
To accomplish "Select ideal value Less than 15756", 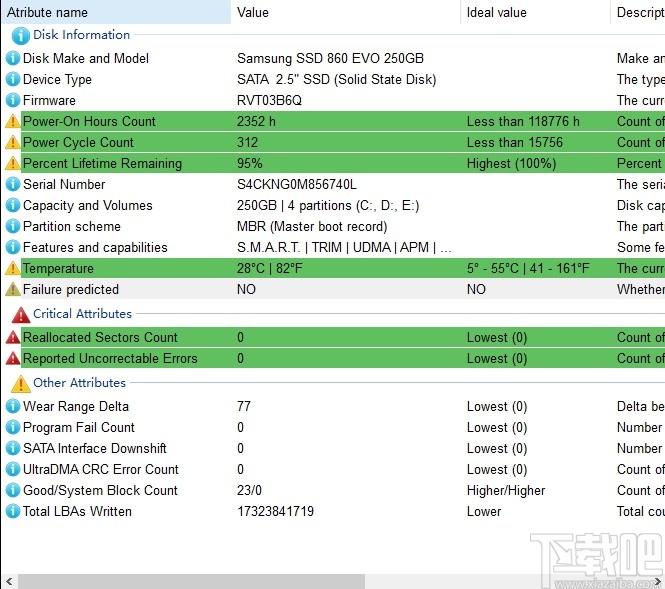I will [x=515, y=142].
